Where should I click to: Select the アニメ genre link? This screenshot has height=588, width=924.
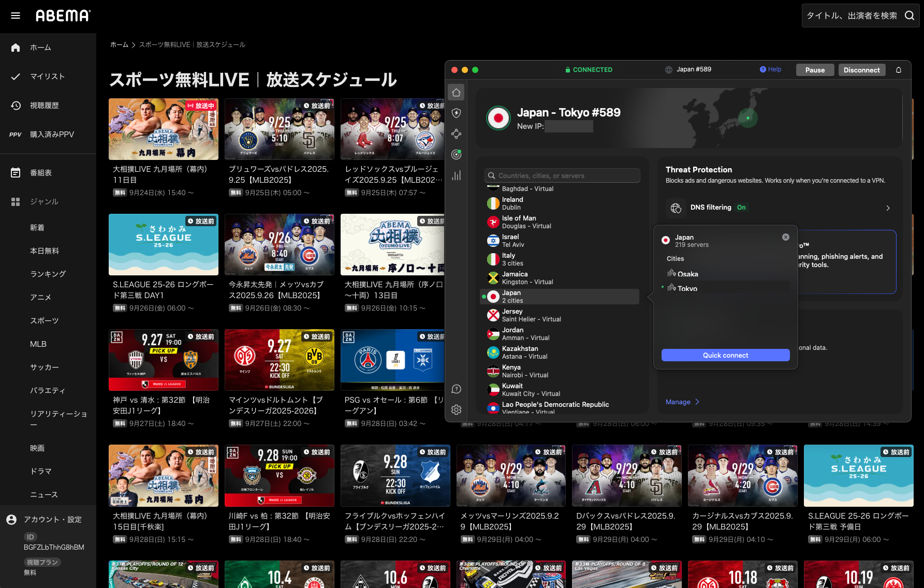point(40,297)
